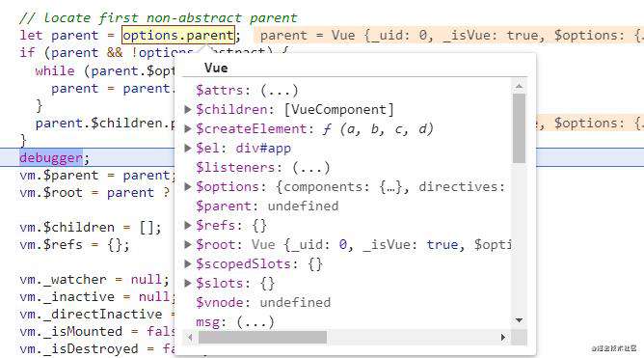Click the horizontal scroll left arrow
The width and height of the screenshot is (644, 358).
[190, 338]
